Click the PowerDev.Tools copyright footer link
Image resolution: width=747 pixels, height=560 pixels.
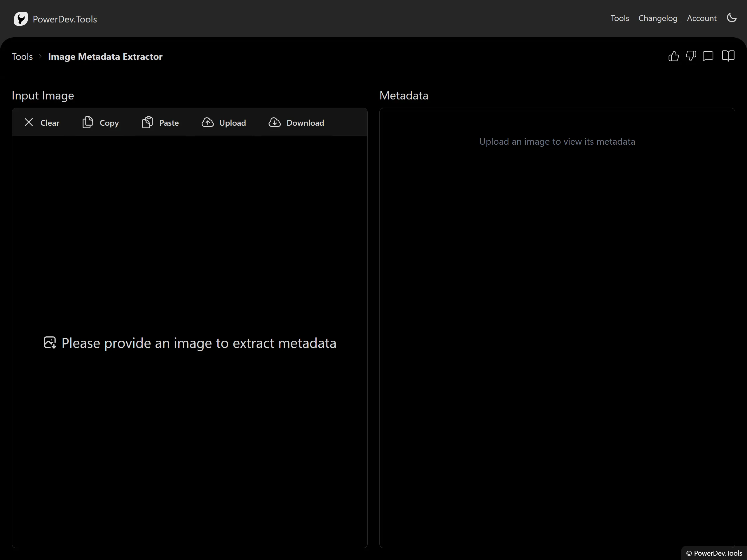pyautogui.click(x=713, y=553)
